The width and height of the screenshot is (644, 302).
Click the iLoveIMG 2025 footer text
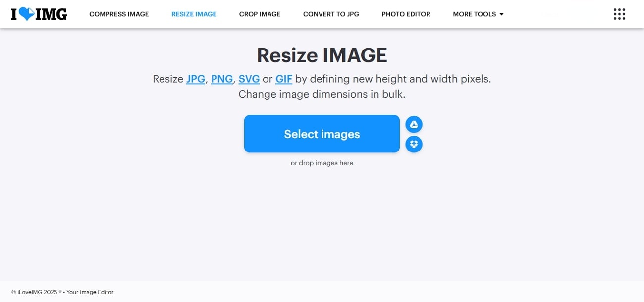(x=62, y=292)
